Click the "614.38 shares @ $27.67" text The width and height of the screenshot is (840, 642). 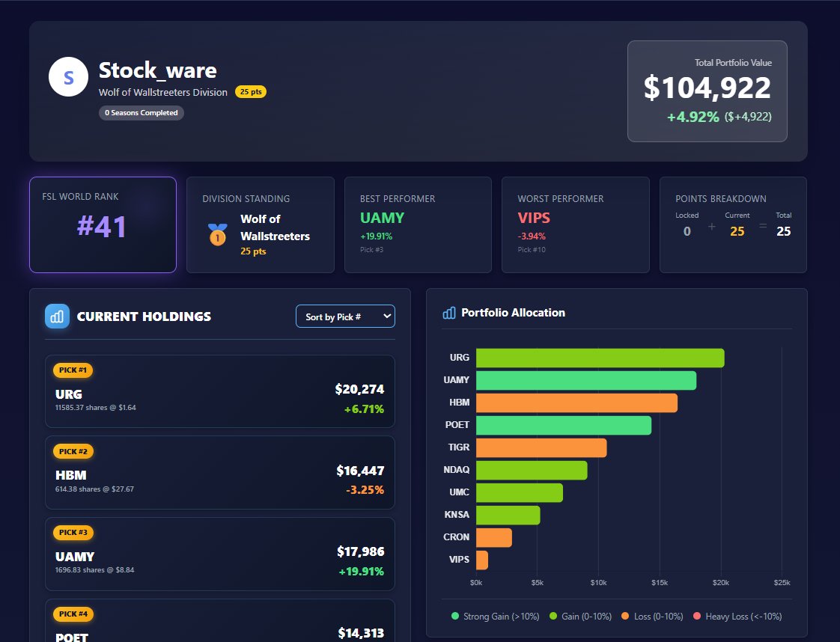point(94,489)
